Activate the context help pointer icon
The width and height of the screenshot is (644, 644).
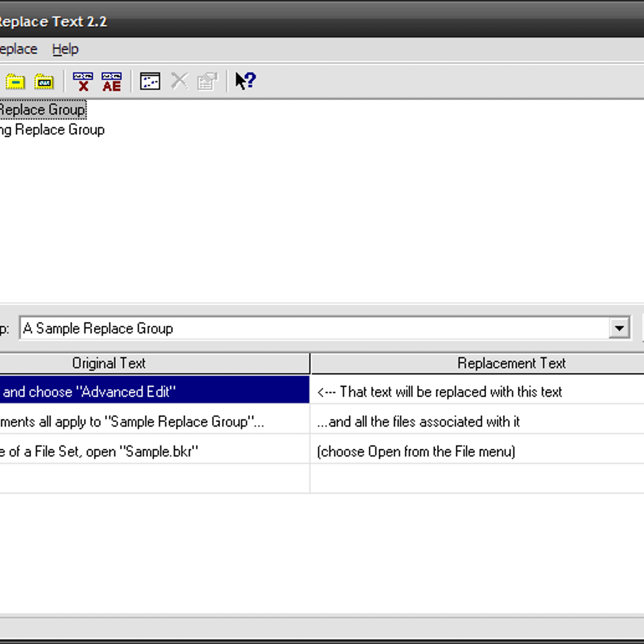coord(246,82)
